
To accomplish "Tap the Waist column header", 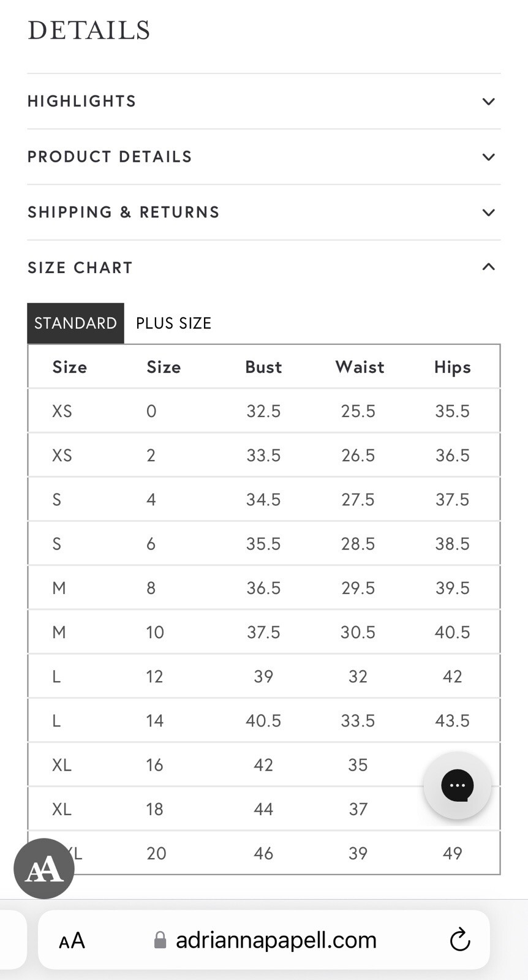I will pos(360,367).
